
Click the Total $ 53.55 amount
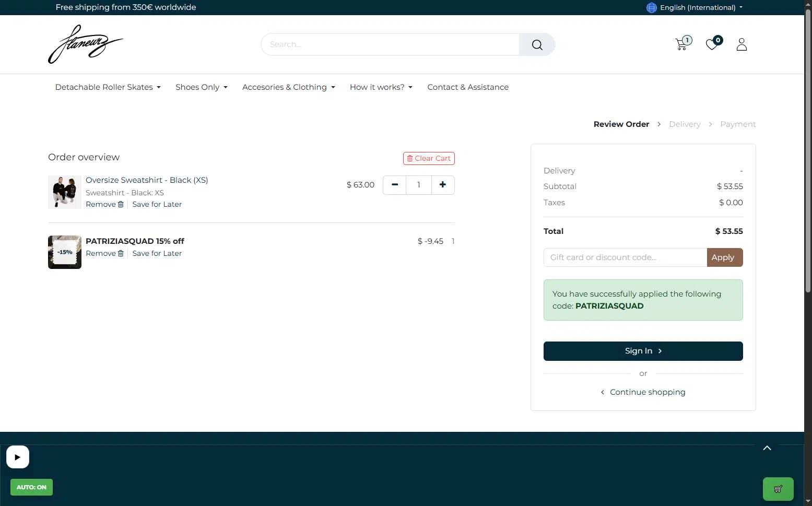pos(729,231)
